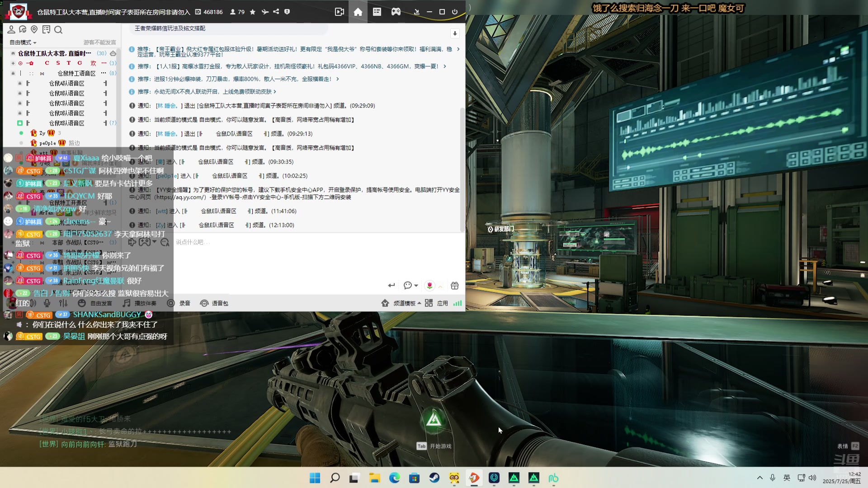Click the volume icon in system tray
The height and width of the screenshot is (488, 868).
pos(813,478)
